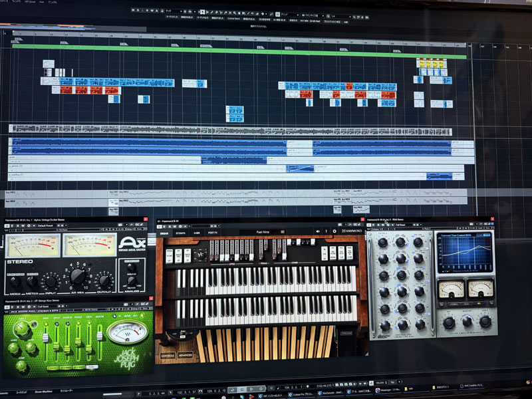This screenshot has width=532, height=399.
Task: Click the Cubase transport Stop button
Action: coord(242,389)
